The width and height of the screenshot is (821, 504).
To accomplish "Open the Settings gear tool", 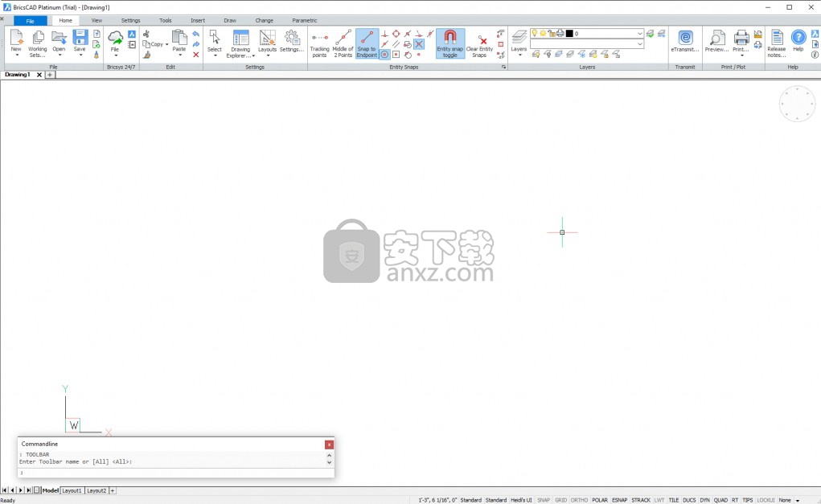I will pyautogui.click(x=292, y=40).
